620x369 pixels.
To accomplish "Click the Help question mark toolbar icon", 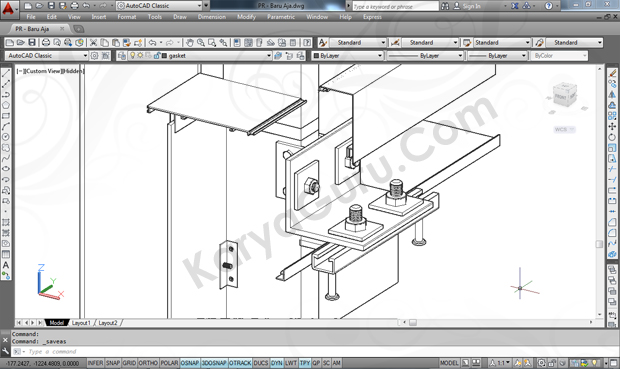I will [306, 43].
